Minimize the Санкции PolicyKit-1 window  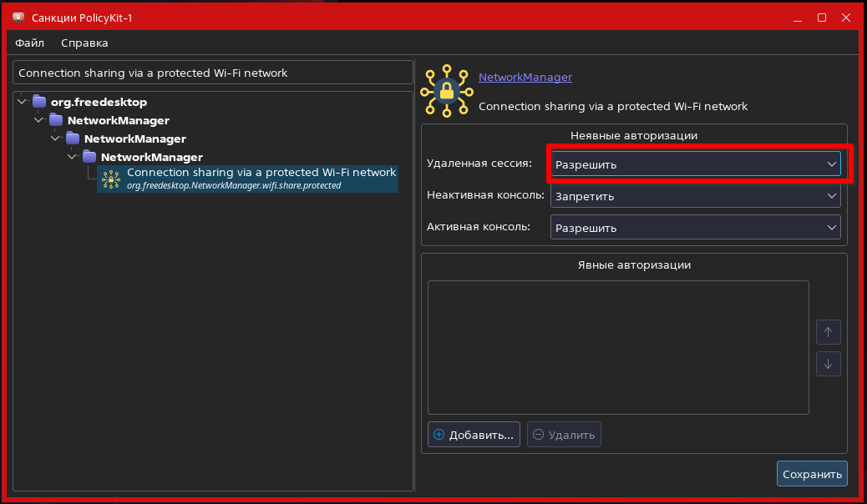[798, 18]
